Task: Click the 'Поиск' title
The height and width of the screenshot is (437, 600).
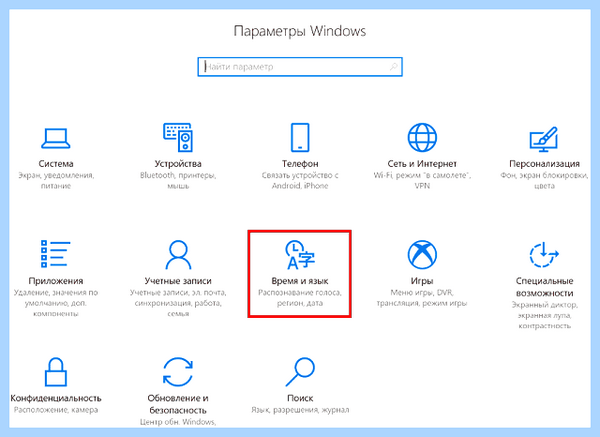Action: (x=300, y=398)
